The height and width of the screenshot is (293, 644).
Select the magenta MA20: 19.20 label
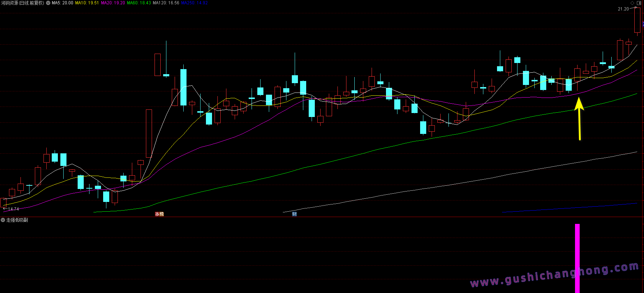click(113, 3)
